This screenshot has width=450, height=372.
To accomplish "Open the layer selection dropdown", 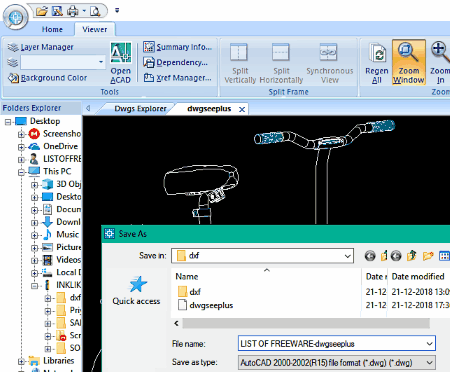I will [x=101, y=62].
